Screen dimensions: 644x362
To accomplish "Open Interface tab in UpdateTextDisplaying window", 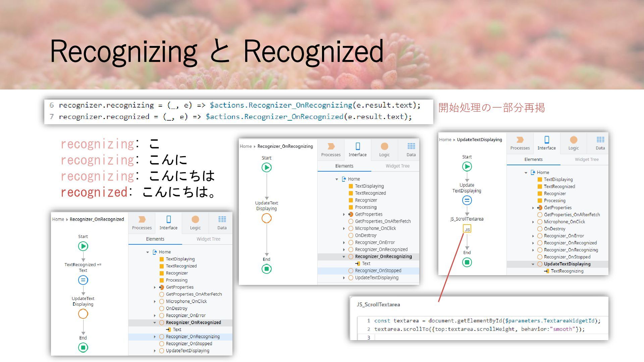I will [x=547, y=143].
